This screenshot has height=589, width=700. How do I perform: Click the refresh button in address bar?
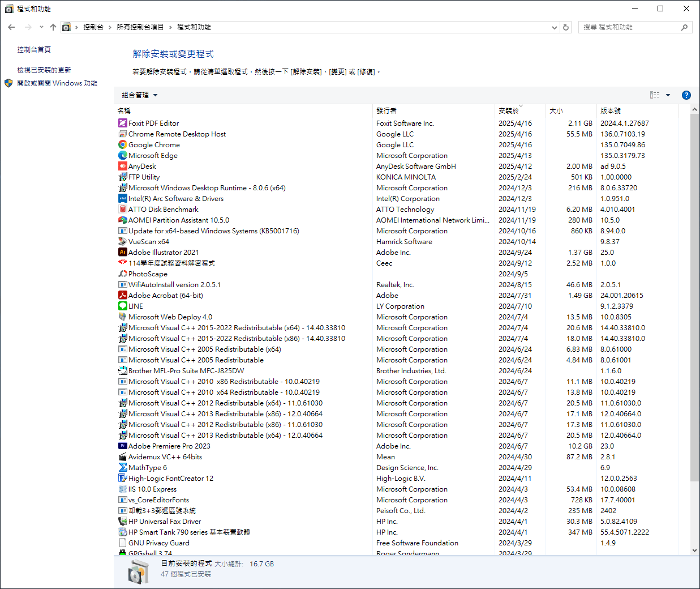566,27
